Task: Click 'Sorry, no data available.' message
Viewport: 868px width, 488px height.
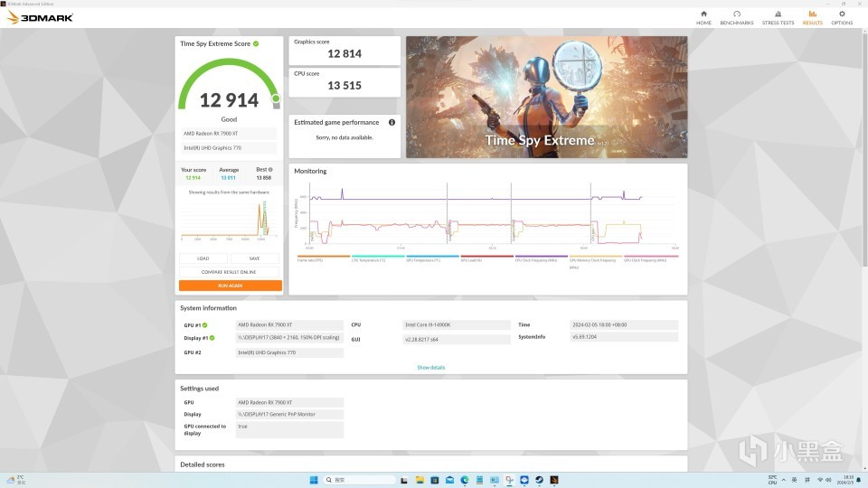Action: [x=344, y=137]
